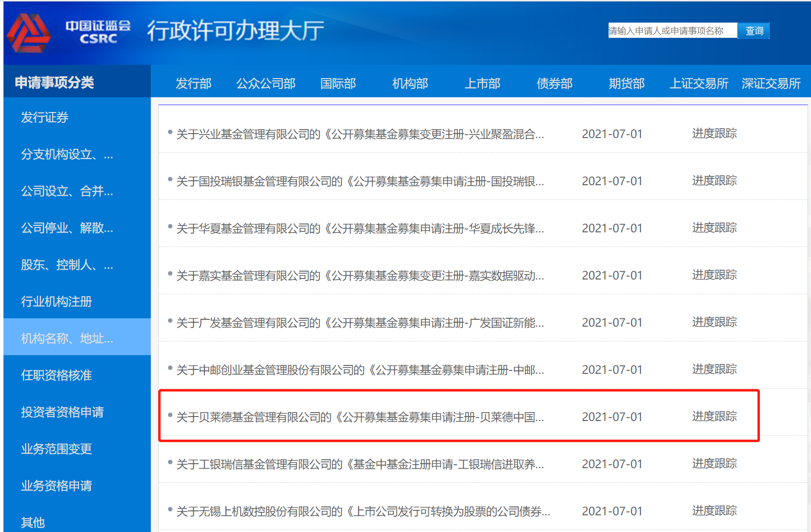Click 进度跟踪 for the 嘉实基金 row
811x532 pixels.
point(714,275)
